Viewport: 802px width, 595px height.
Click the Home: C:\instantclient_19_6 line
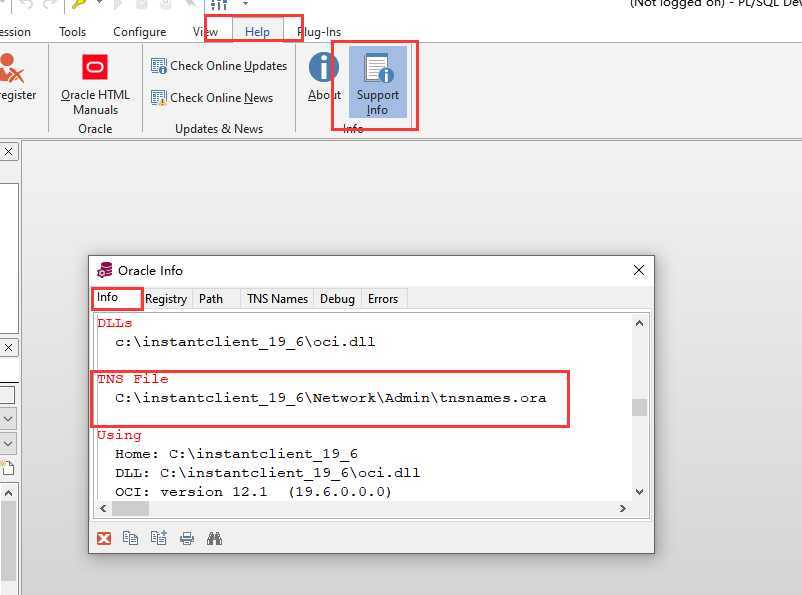pyautogui.click(x=236, y=454)
